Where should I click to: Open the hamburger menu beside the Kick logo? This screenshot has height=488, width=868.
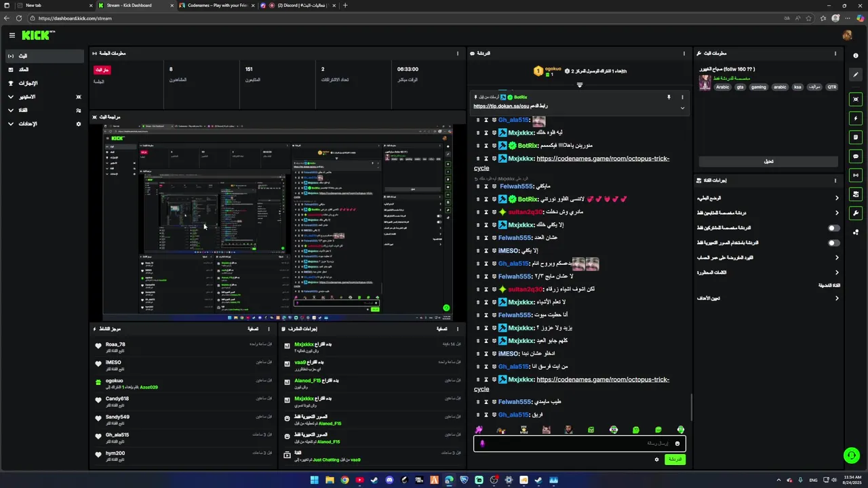(12, 35)
